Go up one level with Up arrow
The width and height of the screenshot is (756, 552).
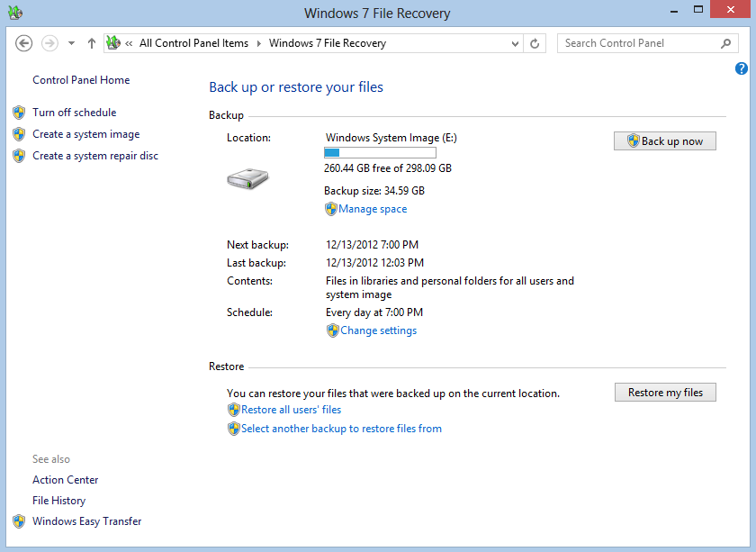click(92, 43)
